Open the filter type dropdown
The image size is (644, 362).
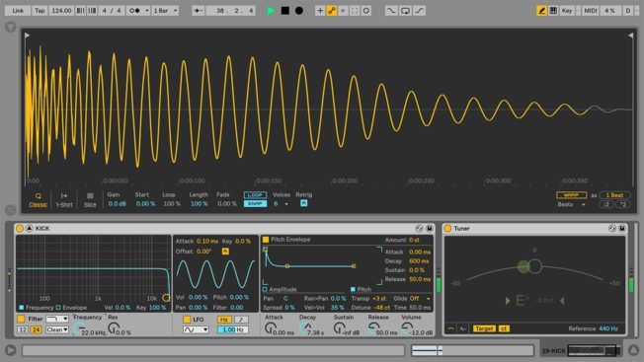(x=56, y=319)
